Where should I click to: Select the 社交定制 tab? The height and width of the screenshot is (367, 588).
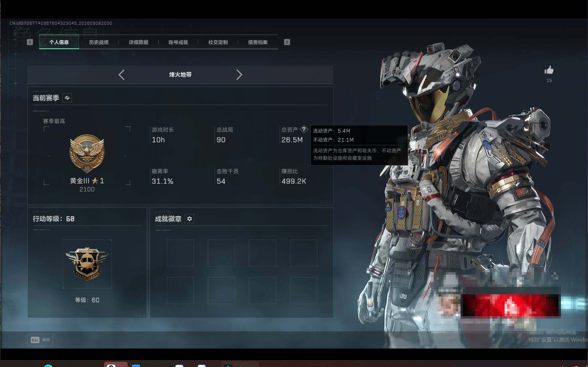coord(218,42)
